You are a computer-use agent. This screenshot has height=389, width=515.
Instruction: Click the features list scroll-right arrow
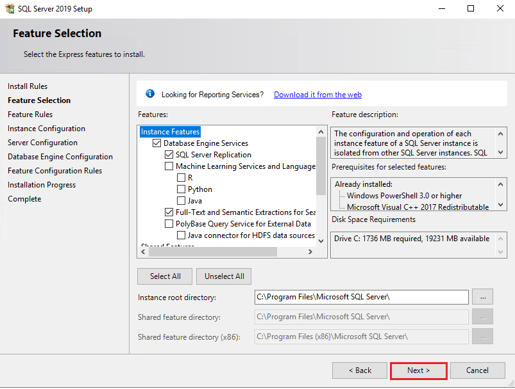[x=310, y=252]
